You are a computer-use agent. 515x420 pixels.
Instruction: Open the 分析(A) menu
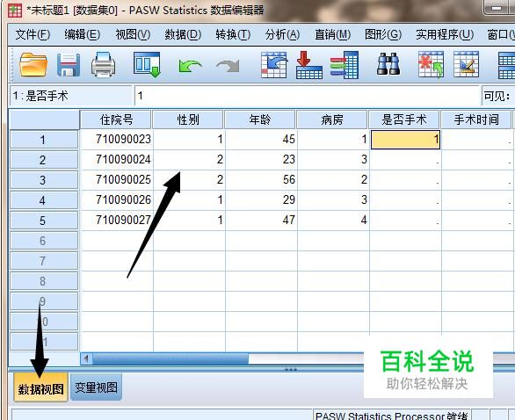tap(282, 34)
